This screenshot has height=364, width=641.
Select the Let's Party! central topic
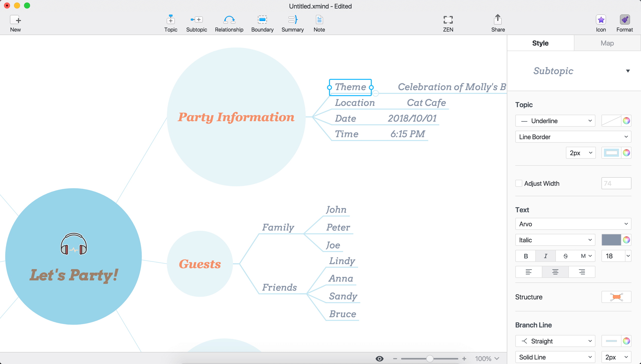point(73,256)
